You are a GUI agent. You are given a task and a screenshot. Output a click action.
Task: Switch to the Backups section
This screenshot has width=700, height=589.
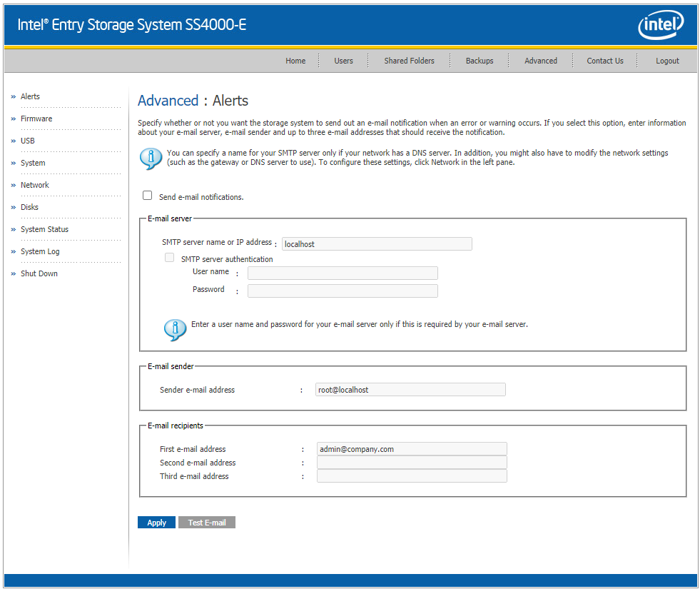pyautogui.click(x=480, y=61)
